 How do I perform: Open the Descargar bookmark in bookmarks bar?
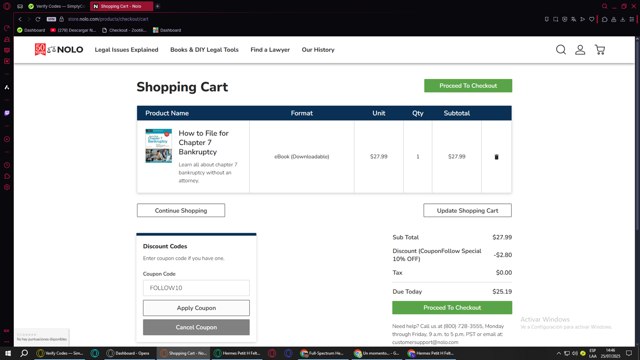pyautogui.click(x=73, y=30)
